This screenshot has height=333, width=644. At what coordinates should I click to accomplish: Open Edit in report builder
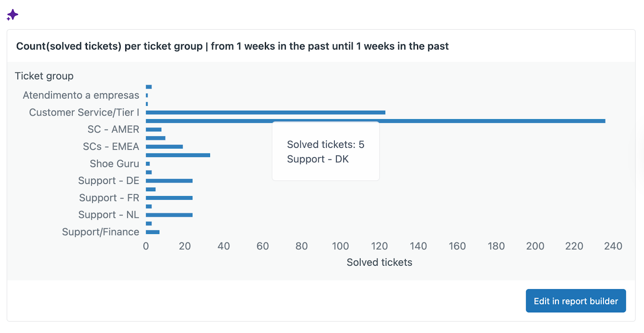(x=576, y=301)
